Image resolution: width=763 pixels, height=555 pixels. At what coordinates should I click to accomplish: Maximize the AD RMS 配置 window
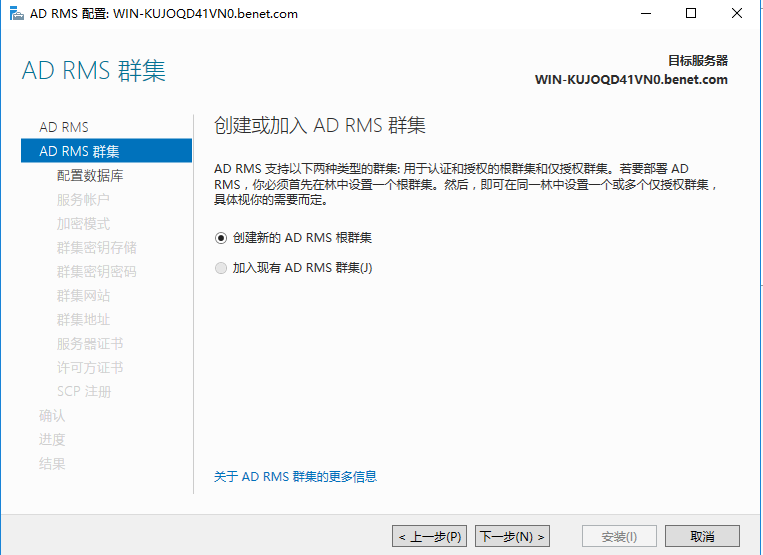691,14
